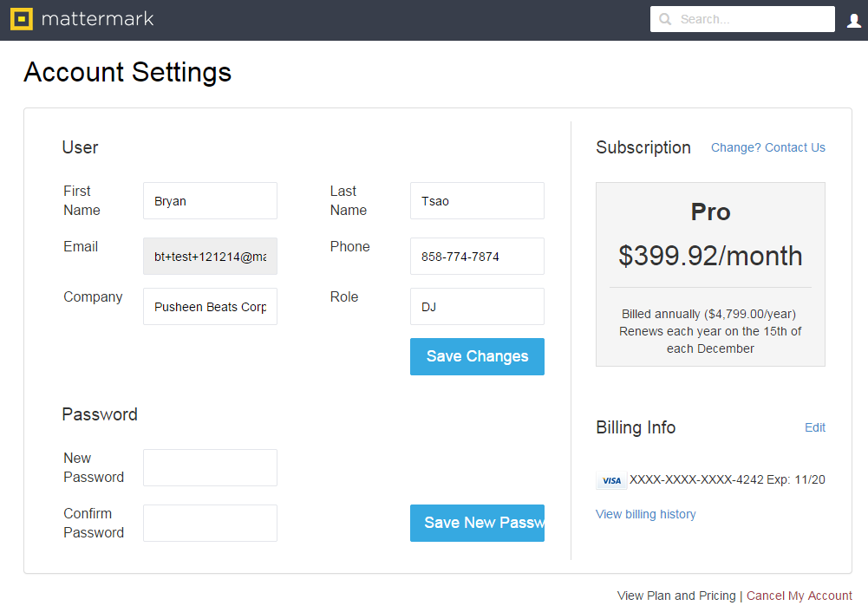Click the Billed annually renewal note
The image size is (868, 612).
(710, 331)
